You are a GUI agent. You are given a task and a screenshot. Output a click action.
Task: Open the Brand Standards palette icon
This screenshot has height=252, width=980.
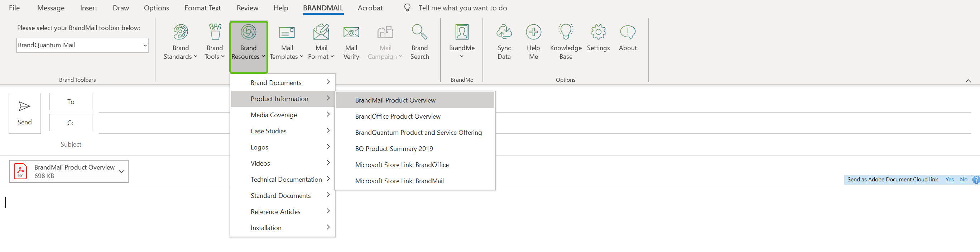coord(181,32)
